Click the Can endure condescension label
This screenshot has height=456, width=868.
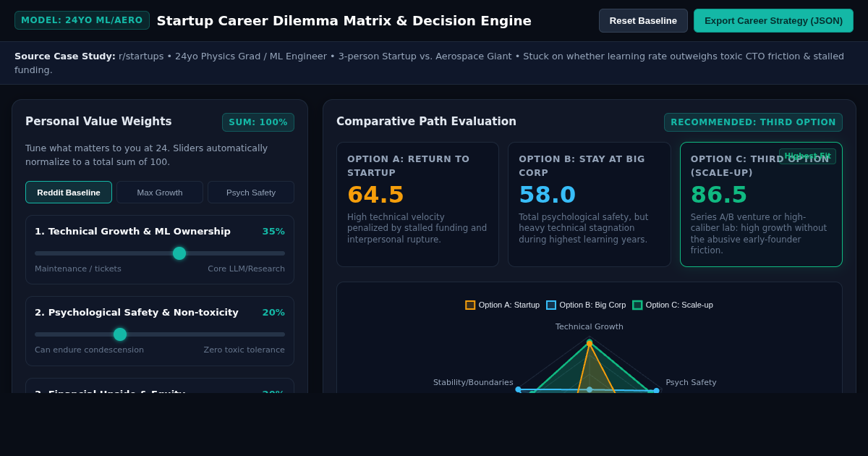point(89,350)
